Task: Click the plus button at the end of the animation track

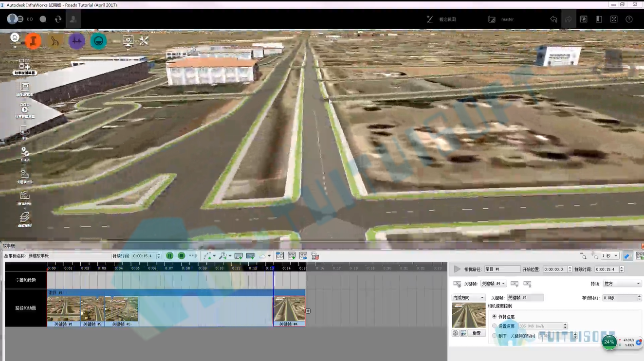Action: (x=308, y=311)
